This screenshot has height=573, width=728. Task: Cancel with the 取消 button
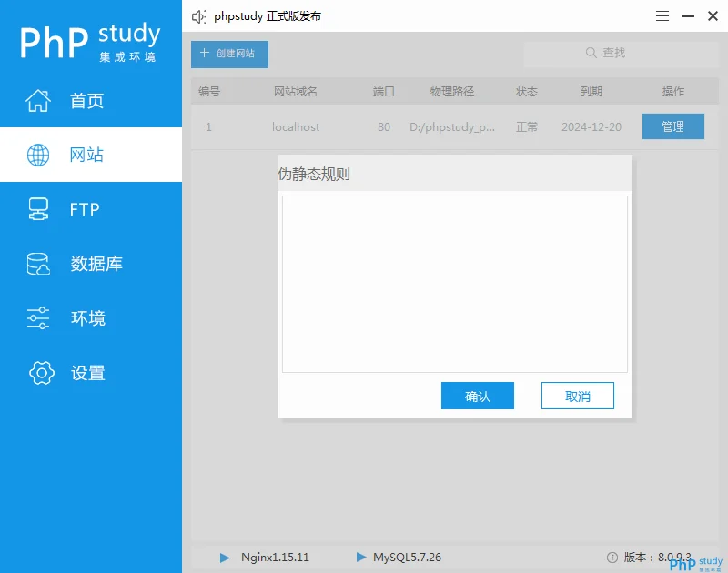577,396
